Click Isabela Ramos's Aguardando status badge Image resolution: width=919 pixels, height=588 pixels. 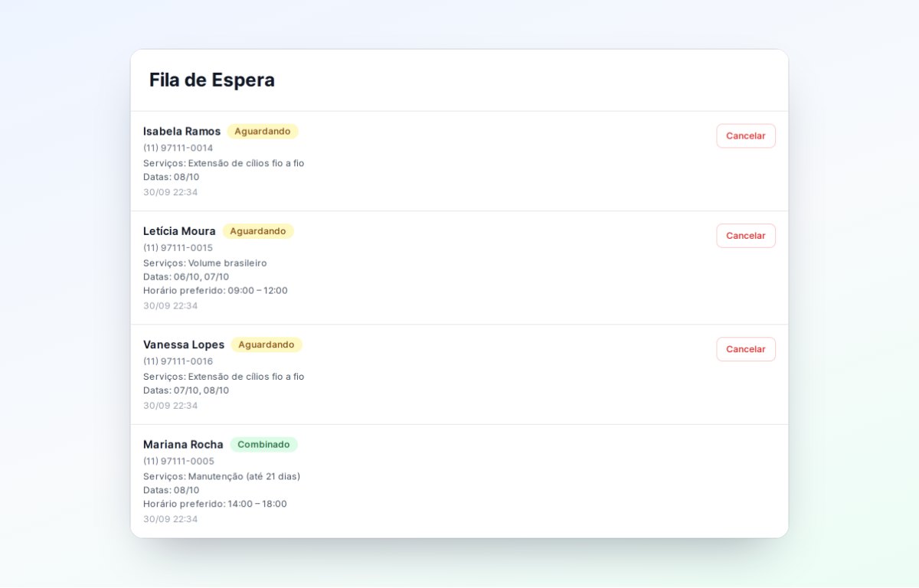(x=263, y=131)
